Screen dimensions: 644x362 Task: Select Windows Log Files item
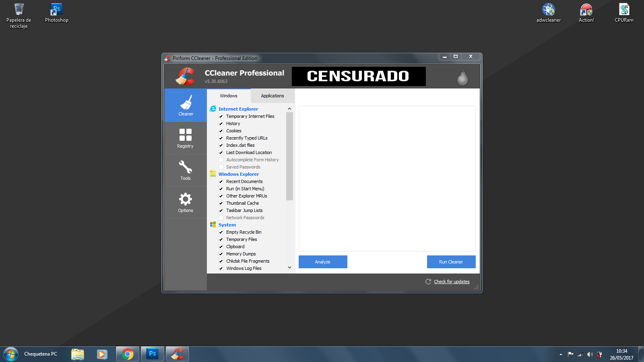pyautogui.click(x=244, y=268)
